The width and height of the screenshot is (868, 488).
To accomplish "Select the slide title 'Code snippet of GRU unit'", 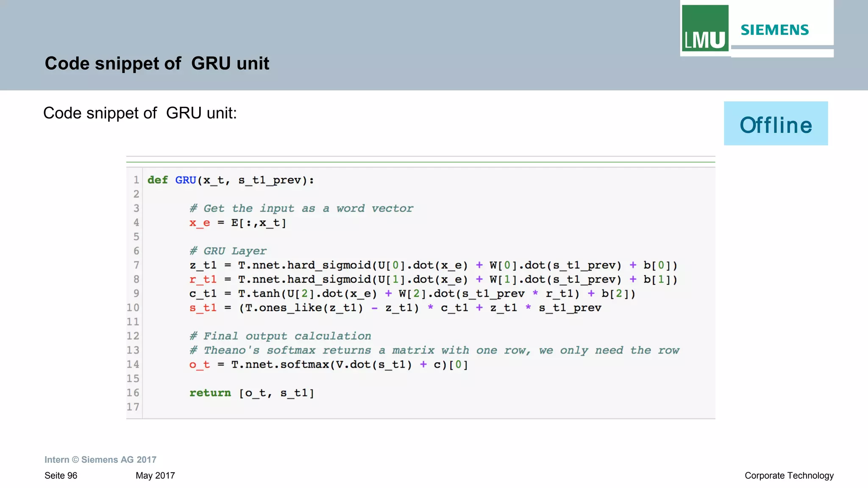I will [157, 64].
